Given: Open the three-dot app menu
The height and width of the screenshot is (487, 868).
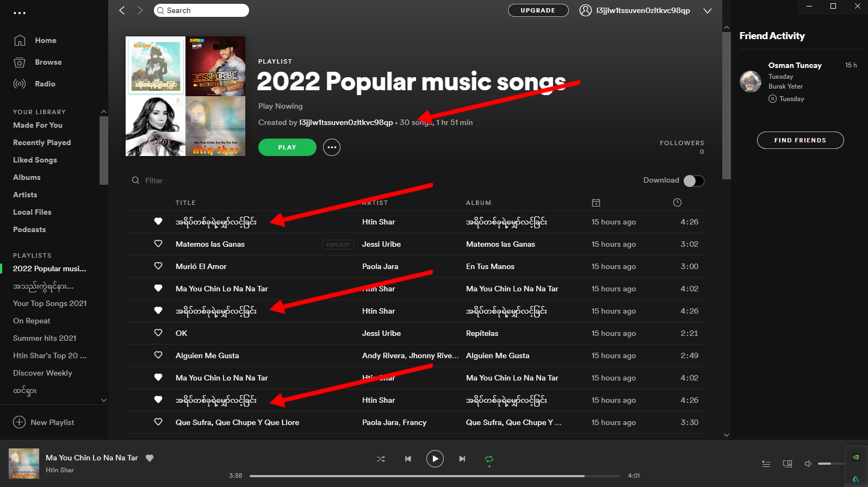Looking at the screenshot, I should (x=20, y=13).
